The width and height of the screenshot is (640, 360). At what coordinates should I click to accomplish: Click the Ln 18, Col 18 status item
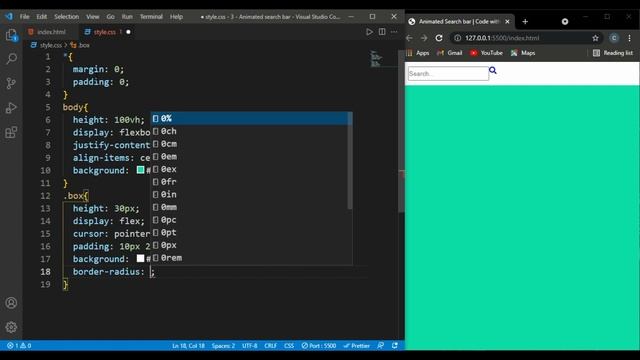coord(188,346)
